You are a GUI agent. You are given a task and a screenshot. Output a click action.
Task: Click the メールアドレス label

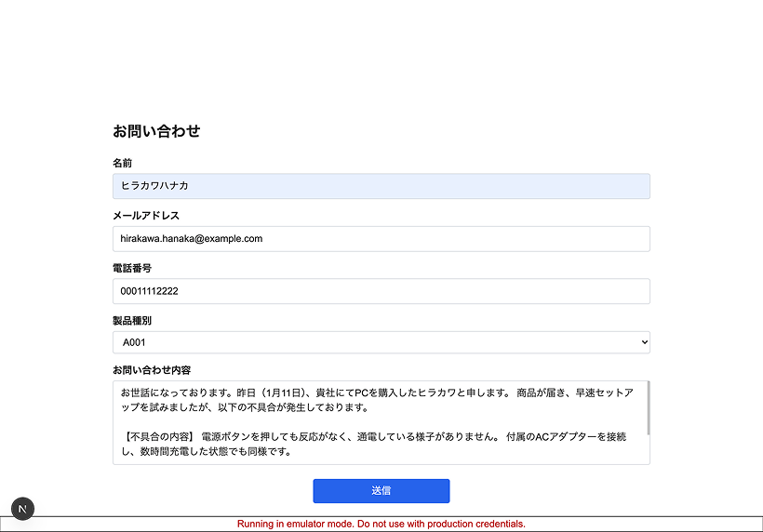tap(145, 216)
